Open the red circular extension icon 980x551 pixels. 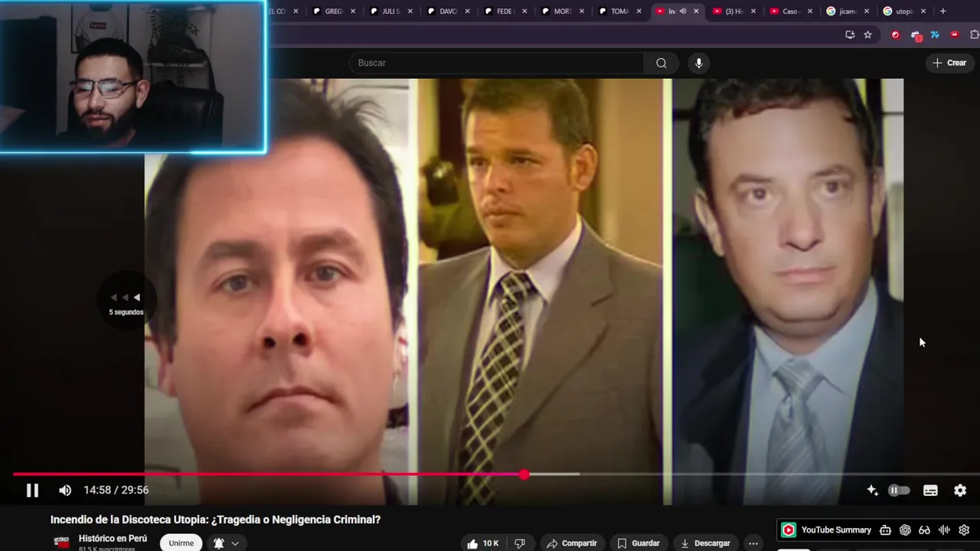[895, 34]
